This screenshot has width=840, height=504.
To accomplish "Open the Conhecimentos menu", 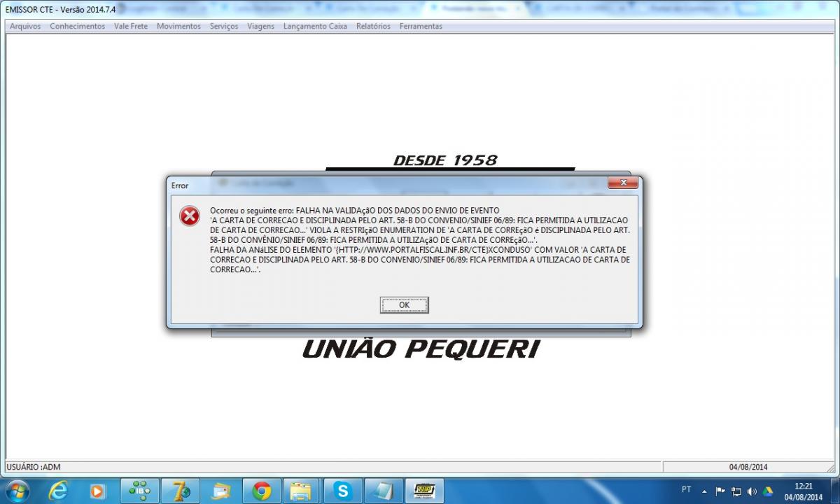I will [x=77, y=26].
